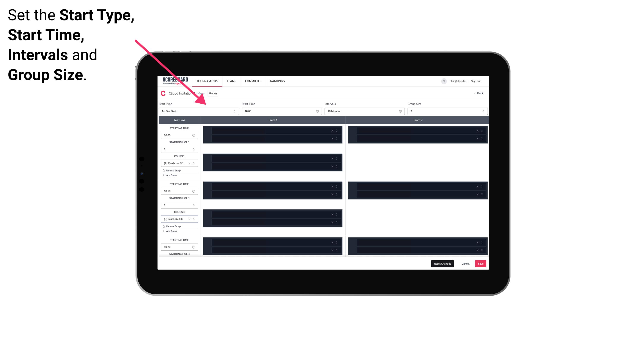Click the Cancel button link
This screenshot has width=644, height=346.
tap(466, 263)
